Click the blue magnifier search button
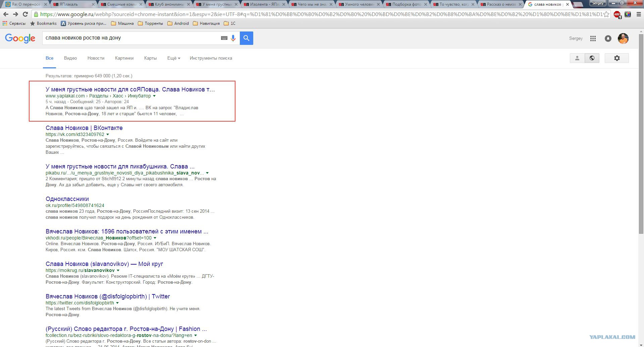This screenshot has height=347, width=644. click(247, 38)
